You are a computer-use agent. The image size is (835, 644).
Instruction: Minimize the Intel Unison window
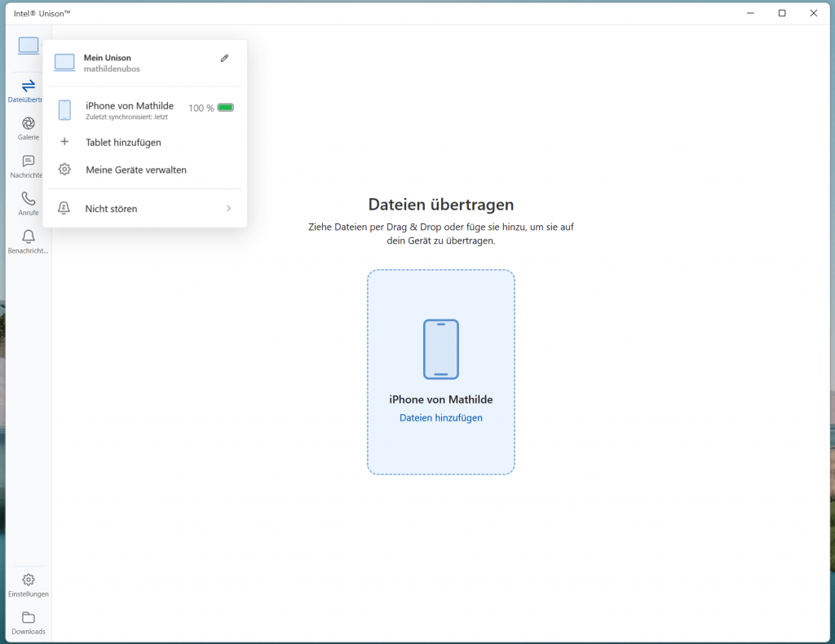coord(750,13)
